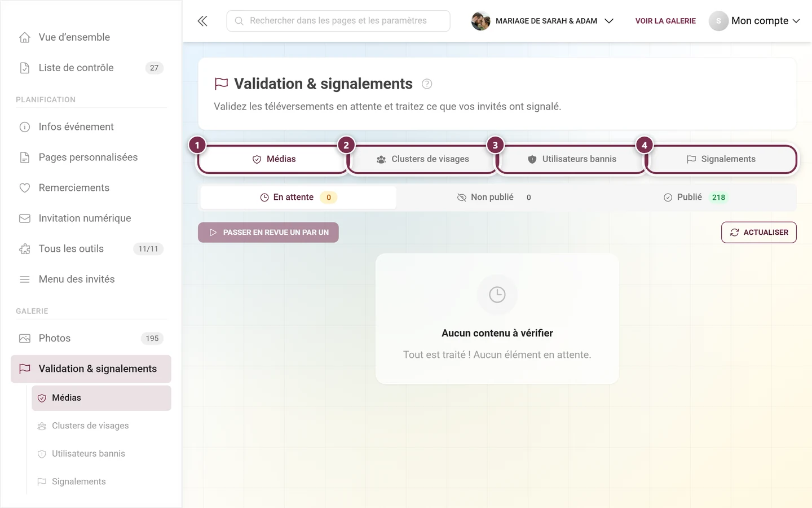Click the hamburger icon for Menu des invités

tap(25, 279)
